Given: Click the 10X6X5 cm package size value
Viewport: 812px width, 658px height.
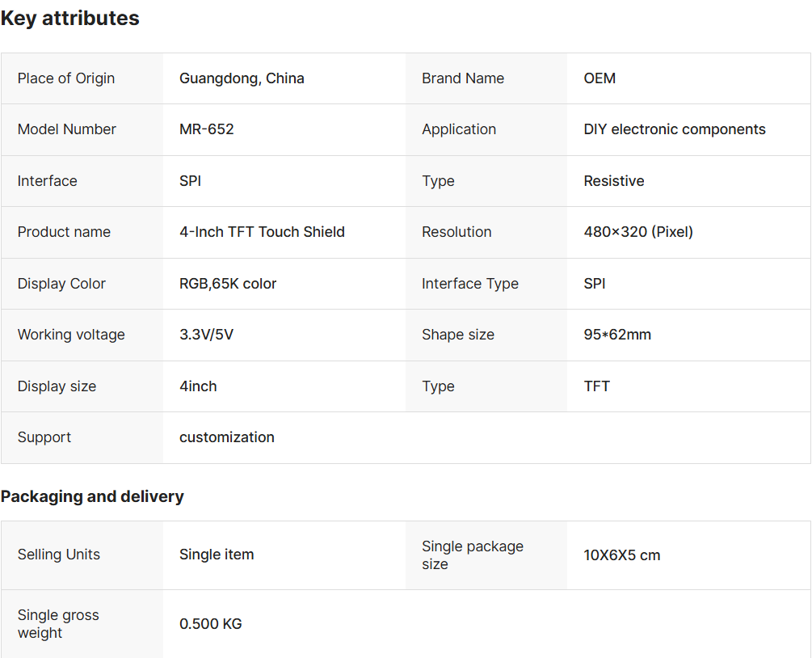Looking at the screenshot, I should (621, 555).
